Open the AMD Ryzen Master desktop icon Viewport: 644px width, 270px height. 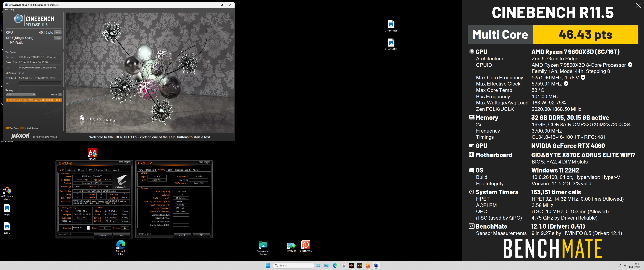pos(7,194)
